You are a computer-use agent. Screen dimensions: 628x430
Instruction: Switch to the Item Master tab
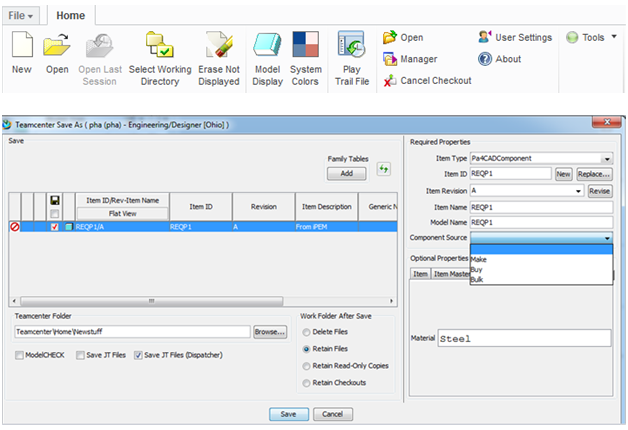[451, 274]
